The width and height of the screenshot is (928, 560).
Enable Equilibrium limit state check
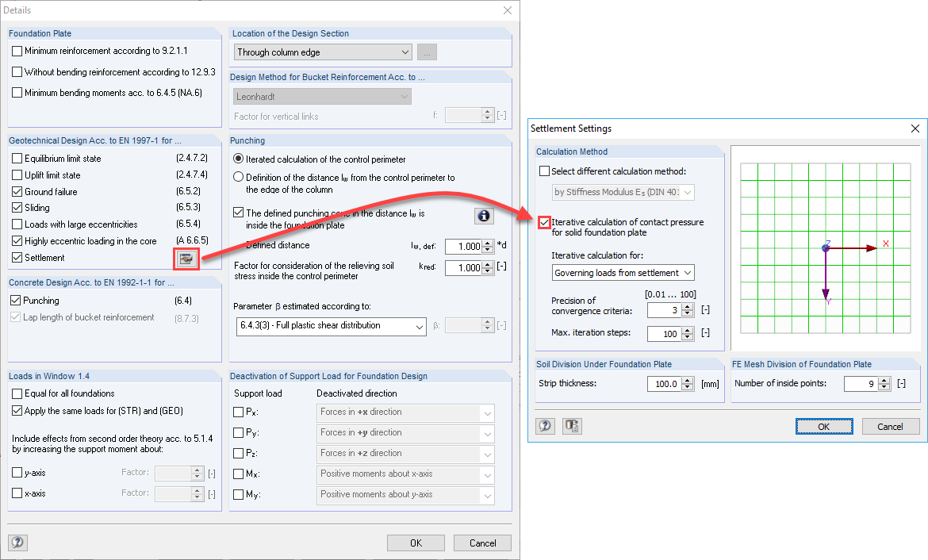(17, 159)
